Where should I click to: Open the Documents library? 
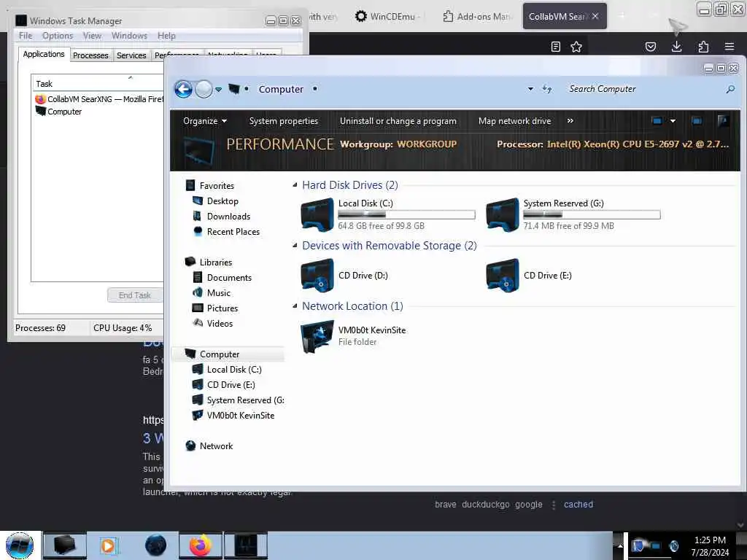click(229, 278)
